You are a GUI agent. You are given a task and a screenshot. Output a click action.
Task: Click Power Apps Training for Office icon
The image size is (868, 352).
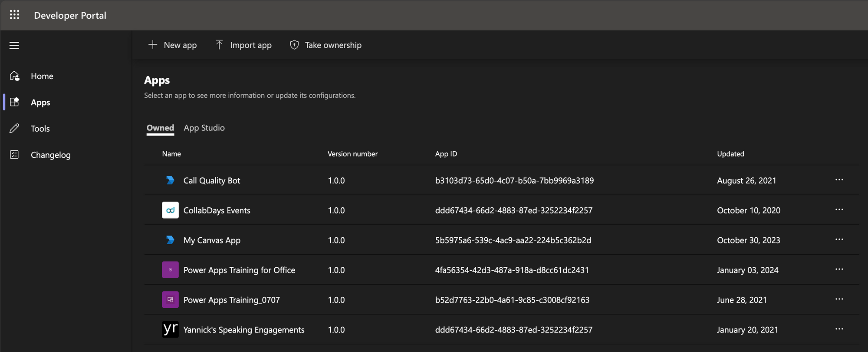(170, 270)
